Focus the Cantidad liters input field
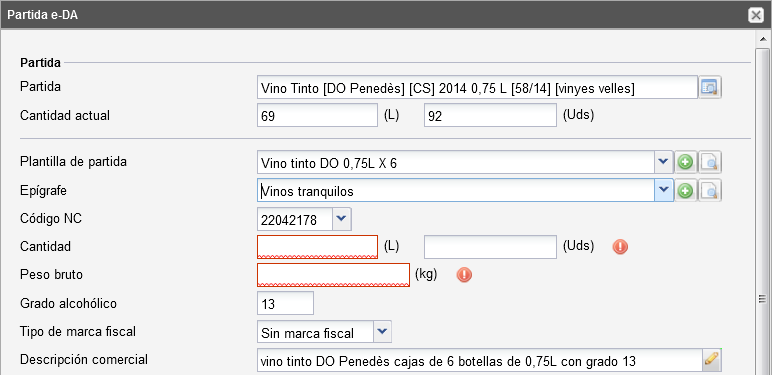Image resolution: width=772 pixels, height=375 pixels. pyautogui.click(x=317, y=247)
